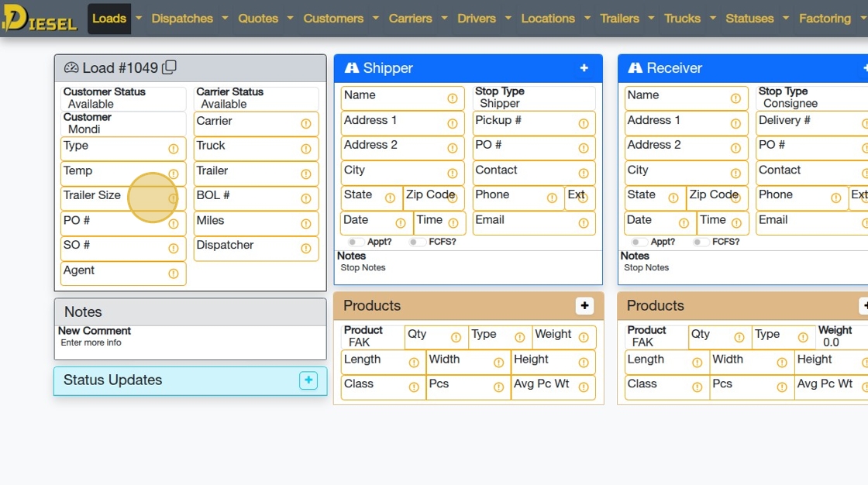Open the Customers menu
The width and height of the screenshot is (868, 485).
click(333, 19)
